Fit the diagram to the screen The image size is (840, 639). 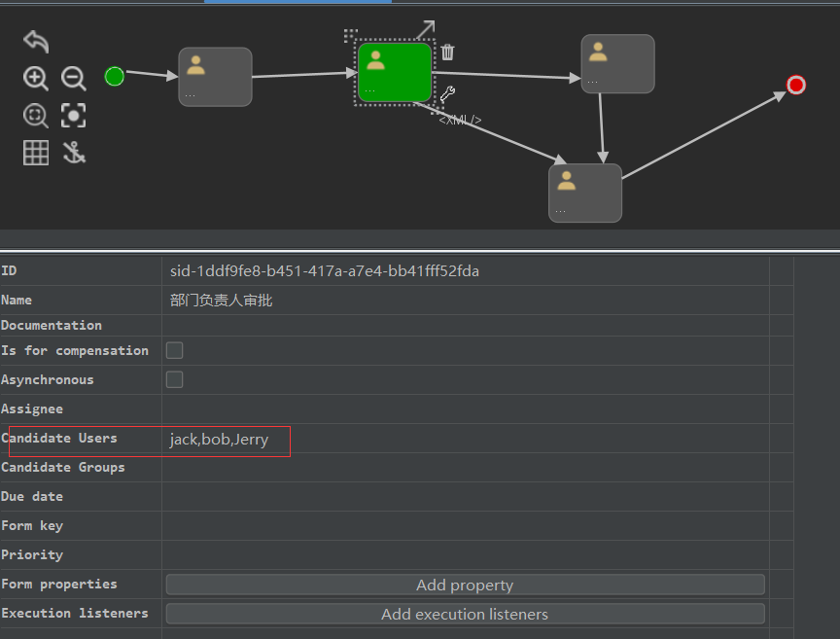pyautogui.click(x=74, y=116)
